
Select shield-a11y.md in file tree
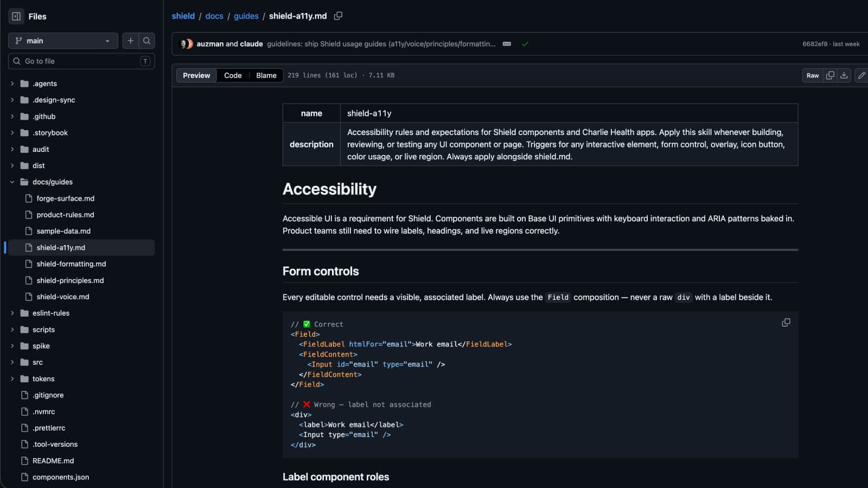[x=61, y=247]
